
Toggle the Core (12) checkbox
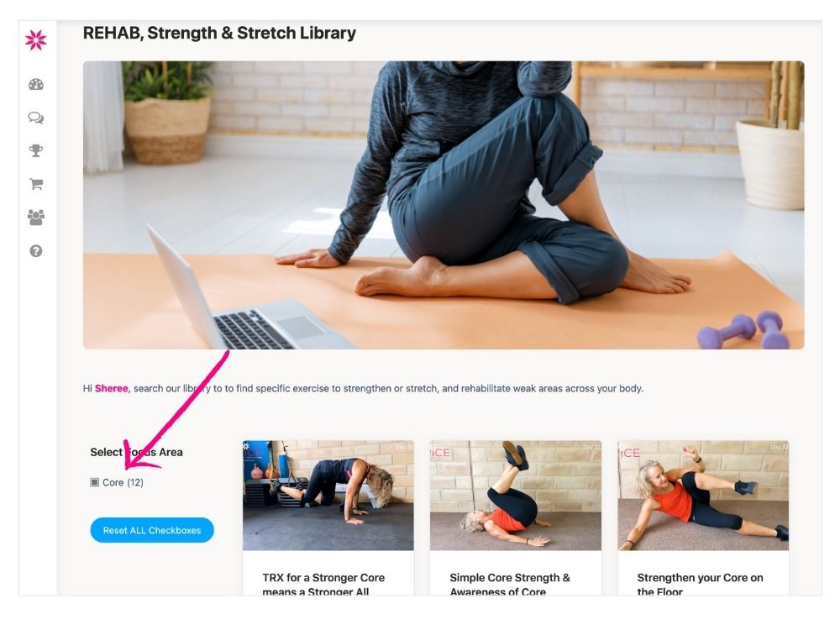pyautogui.click(x=94, y=482)
